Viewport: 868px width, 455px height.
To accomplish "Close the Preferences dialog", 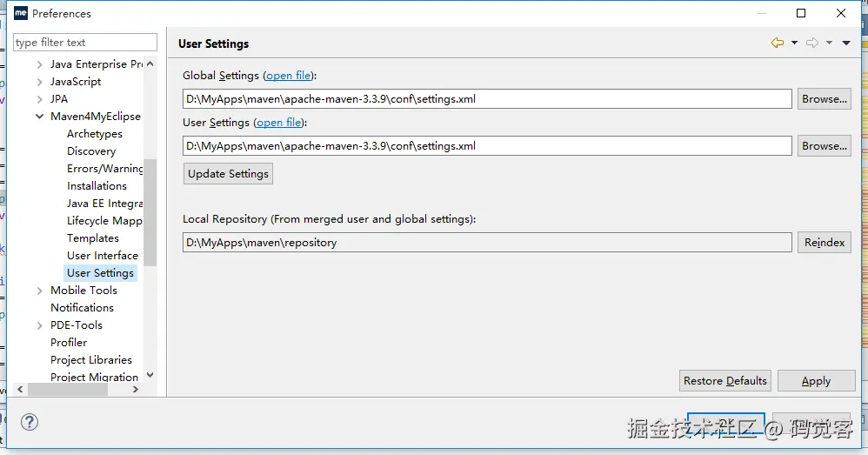I will (841, 13).
